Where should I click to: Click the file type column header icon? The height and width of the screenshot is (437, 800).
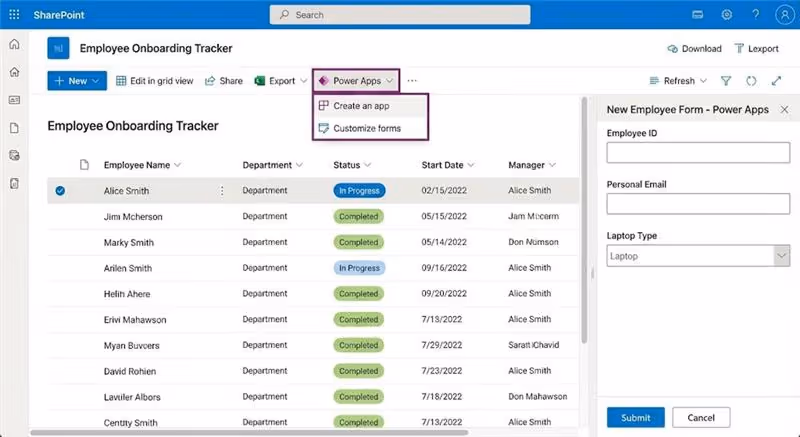(x=84, y=165)
